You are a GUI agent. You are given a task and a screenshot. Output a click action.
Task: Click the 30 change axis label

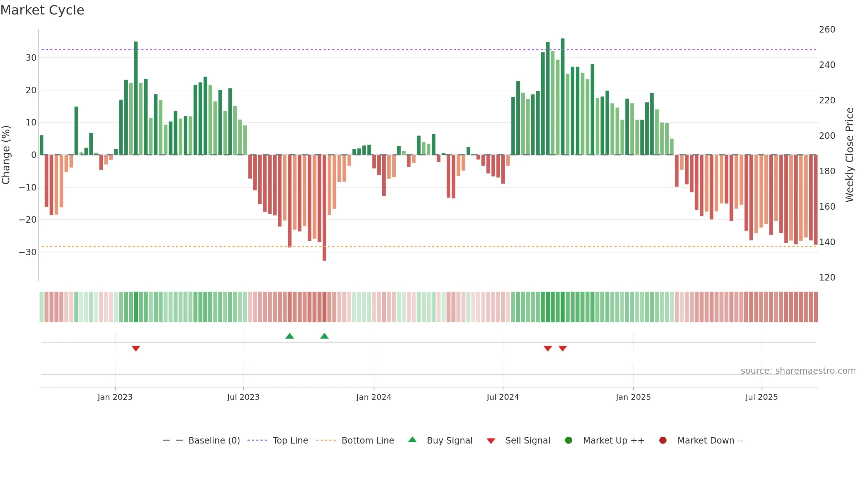(x=31, y=58)
